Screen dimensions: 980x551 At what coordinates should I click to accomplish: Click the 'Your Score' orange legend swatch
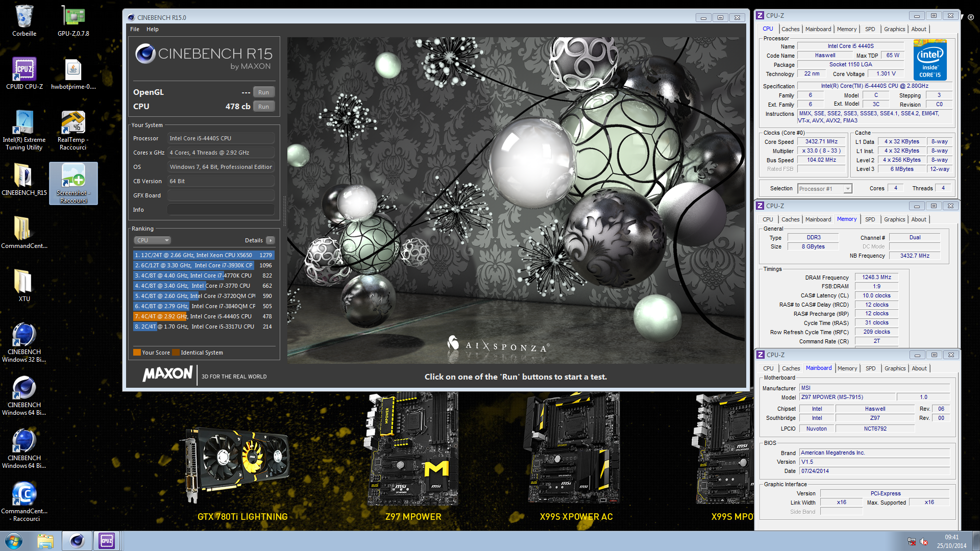tap(137, 353)
